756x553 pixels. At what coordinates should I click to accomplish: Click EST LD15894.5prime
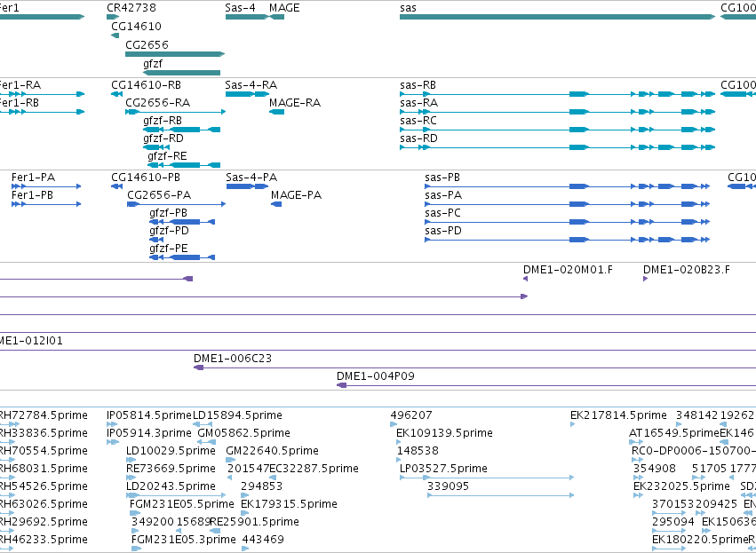203,424
